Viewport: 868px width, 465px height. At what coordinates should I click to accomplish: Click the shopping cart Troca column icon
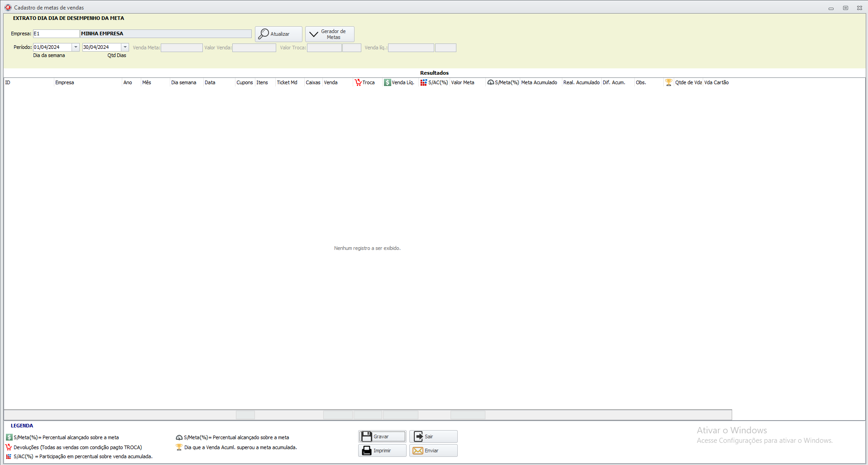[358, 82]
